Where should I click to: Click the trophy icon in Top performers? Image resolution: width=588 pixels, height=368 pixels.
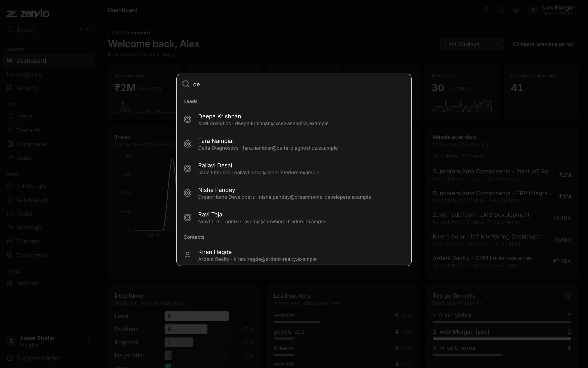tap(568, 295)
